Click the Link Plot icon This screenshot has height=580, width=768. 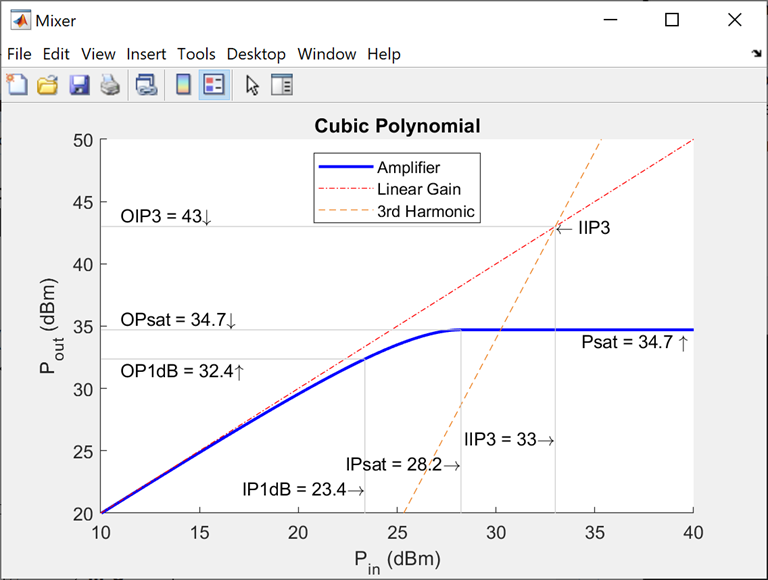[x=146, y=85]
